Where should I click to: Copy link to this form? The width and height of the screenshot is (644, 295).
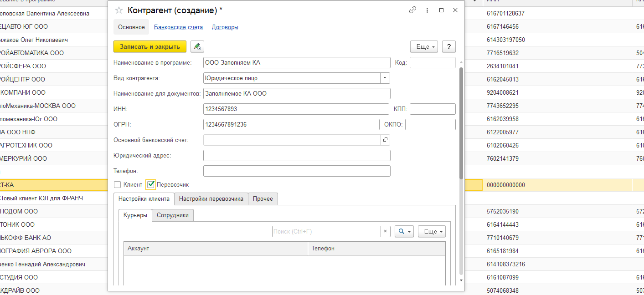413,10
